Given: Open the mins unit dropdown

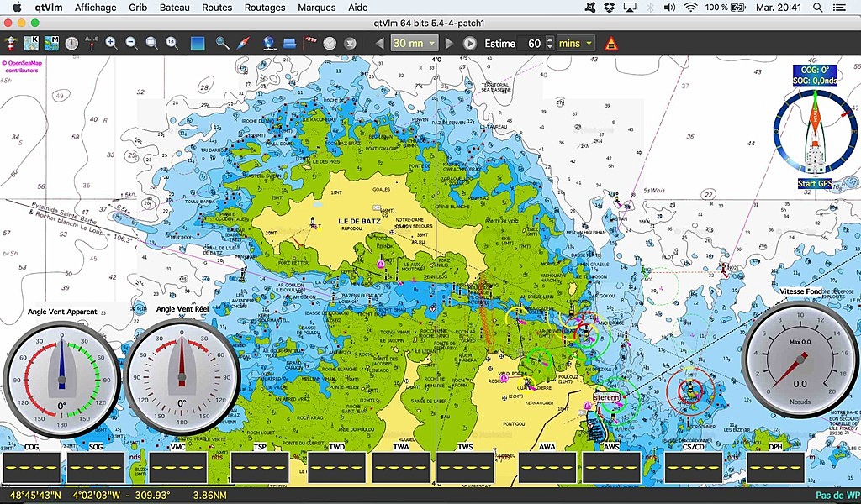Looking at the screenshot, I should point(575,44).
